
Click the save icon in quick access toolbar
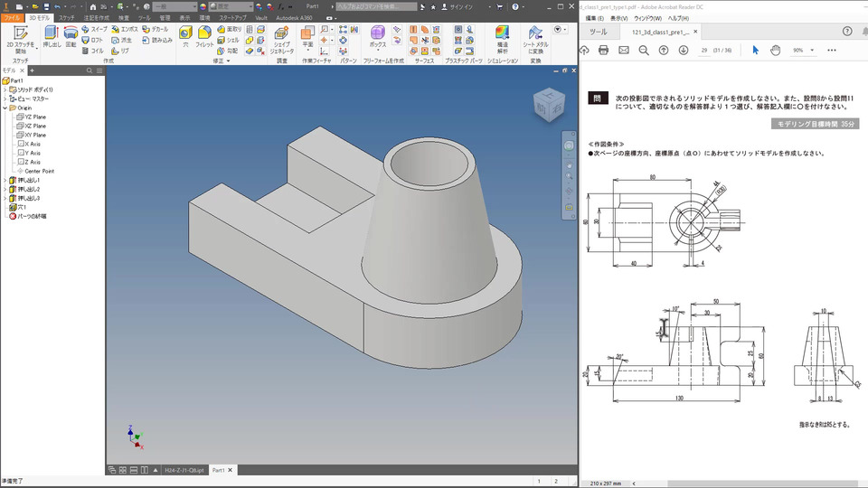tap(46, 6)
